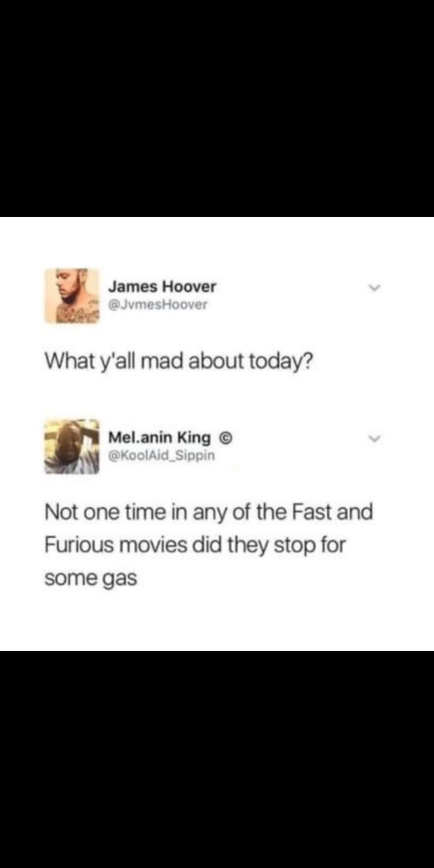Open Mel.anin King's profile picture
The height and width of the screenshot is (868, 434).
point(72,447)
